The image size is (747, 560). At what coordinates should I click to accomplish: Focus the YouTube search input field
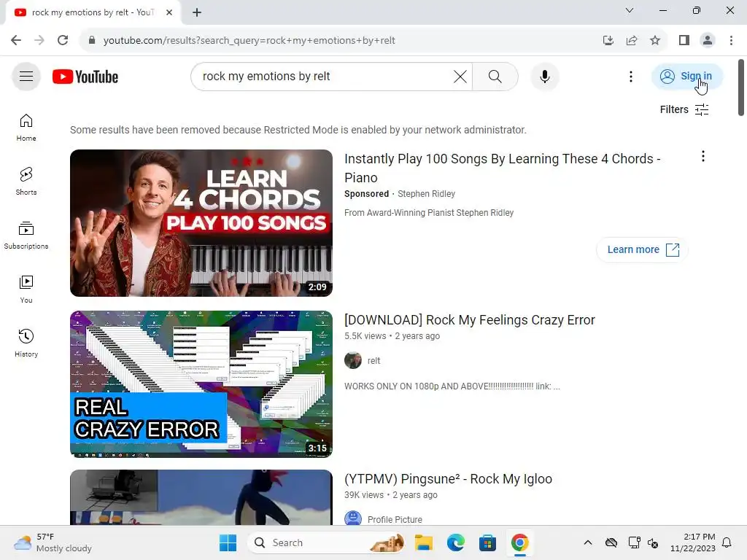[x=324, y=76]
